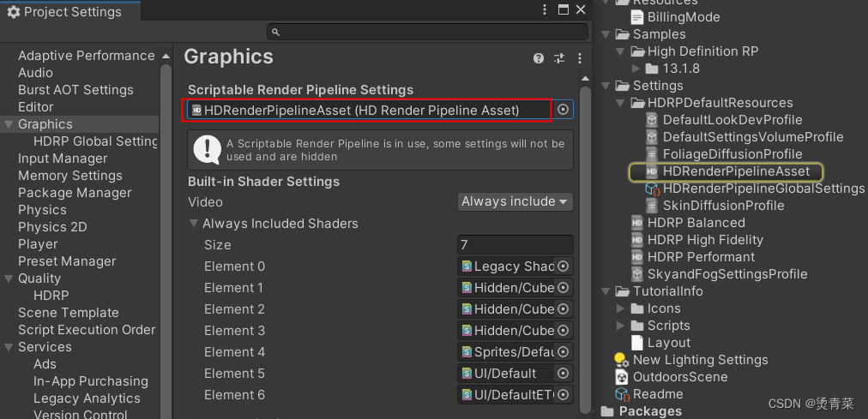The image size is (868, 419).
Task: Collapse the HDRPDefaultResources folder
Action: coord(621,103)
